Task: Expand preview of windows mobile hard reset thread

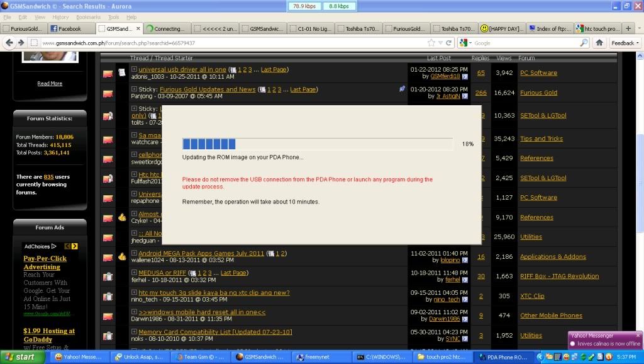Action: (x=134, y=312)
